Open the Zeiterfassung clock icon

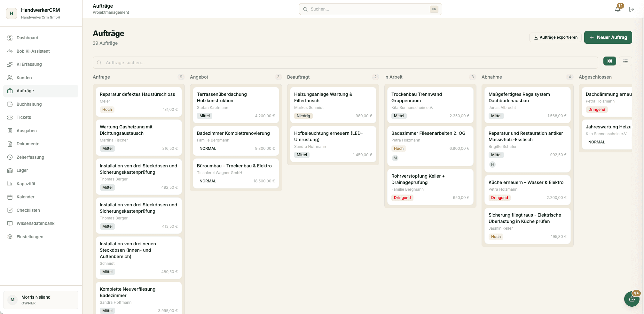10,157
